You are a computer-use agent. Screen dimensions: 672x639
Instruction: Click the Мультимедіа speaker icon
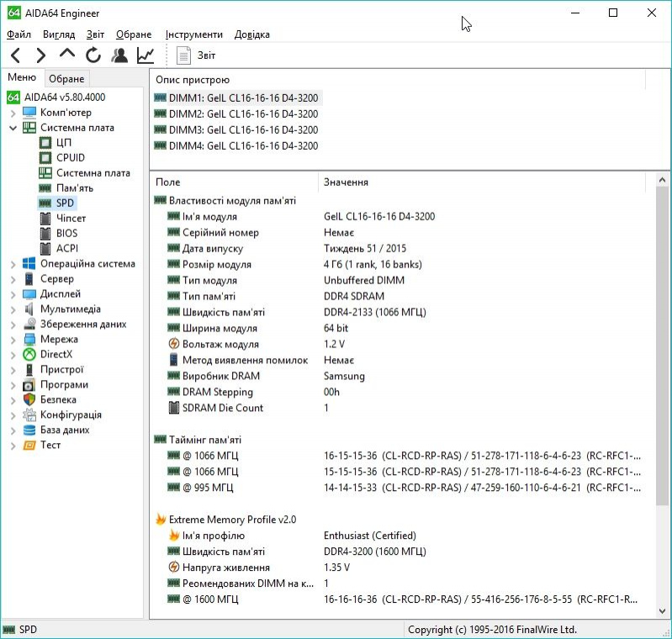tap(29, 309)
